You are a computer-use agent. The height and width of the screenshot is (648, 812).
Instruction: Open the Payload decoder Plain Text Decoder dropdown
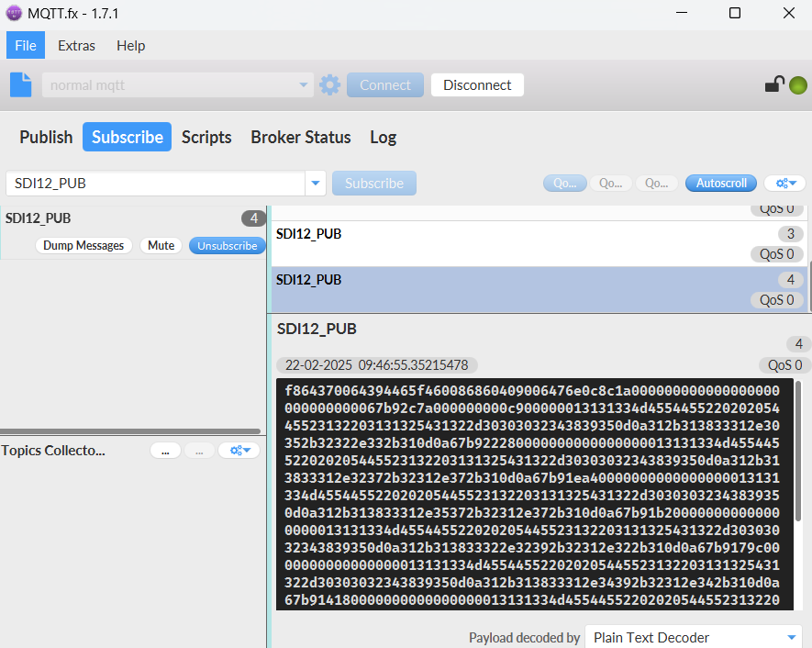click(x=694, y=637)
